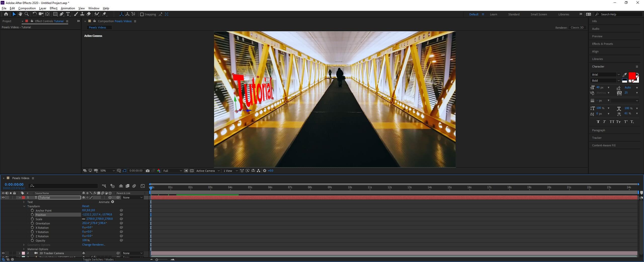Click the Position stopwatch icon
The height and width of the screenshot is (262, 644).
click(x=32, y=215)
